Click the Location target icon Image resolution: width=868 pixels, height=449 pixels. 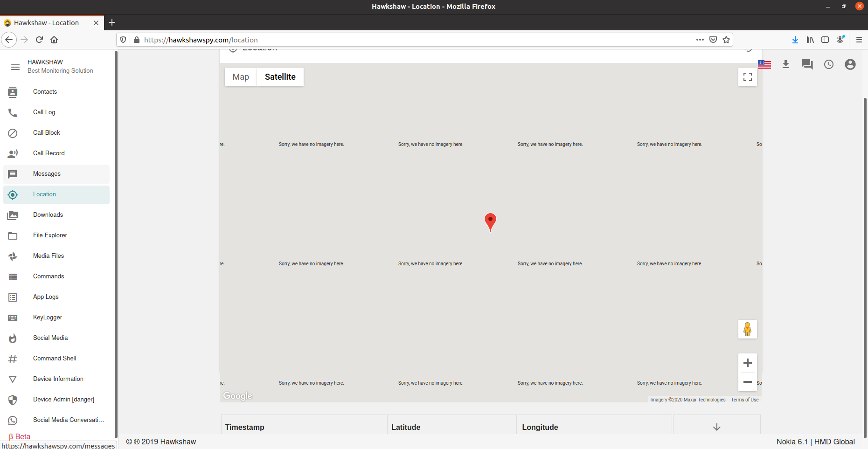[13, 195]
